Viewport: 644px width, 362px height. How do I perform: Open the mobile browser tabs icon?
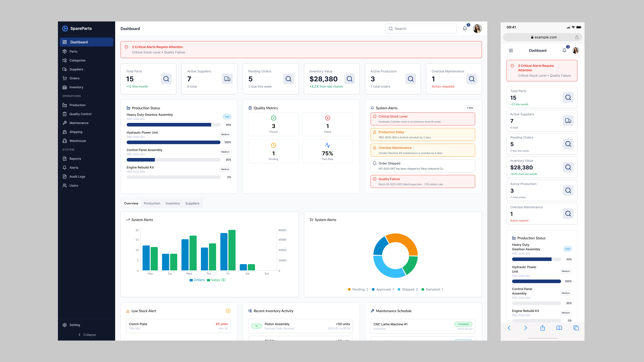point(576,328)
